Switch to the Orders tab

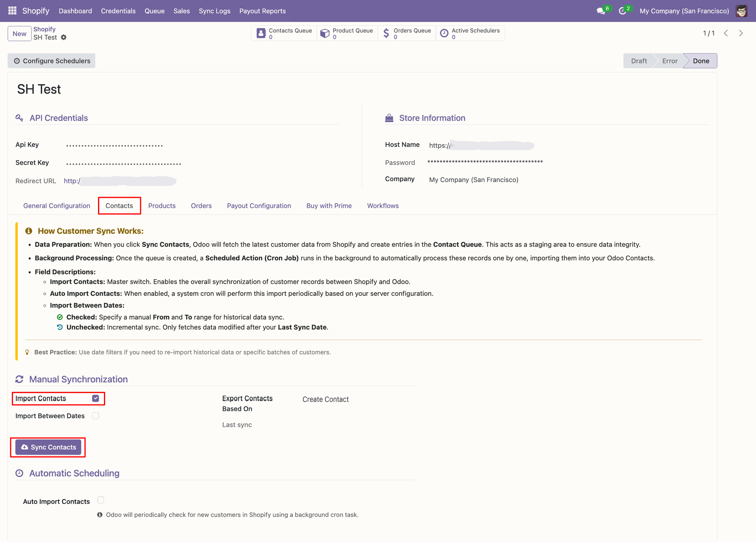(201, 206)
